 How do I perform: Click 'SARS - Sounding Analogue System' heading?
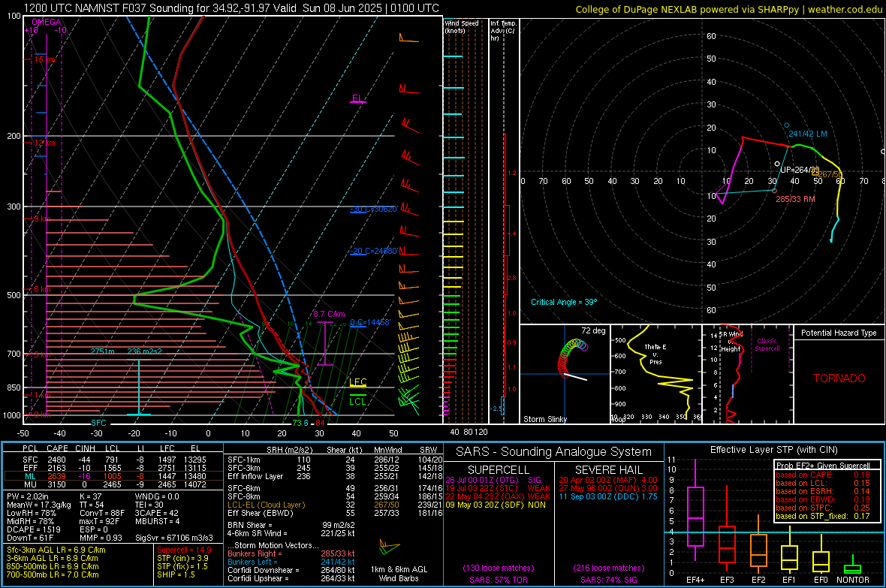point(553,451)
